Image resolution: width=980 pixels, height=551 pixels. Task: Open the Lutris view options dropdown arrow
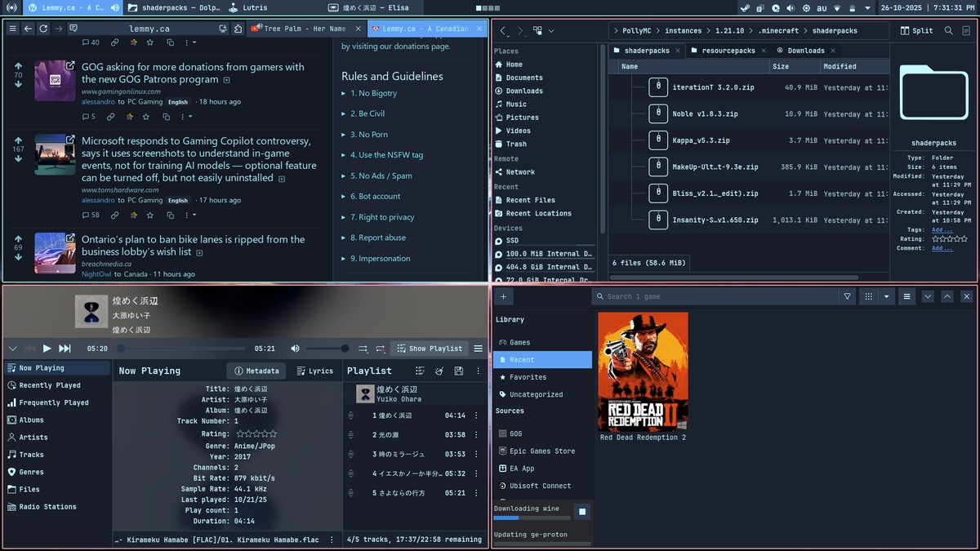[x=887, y=296]
